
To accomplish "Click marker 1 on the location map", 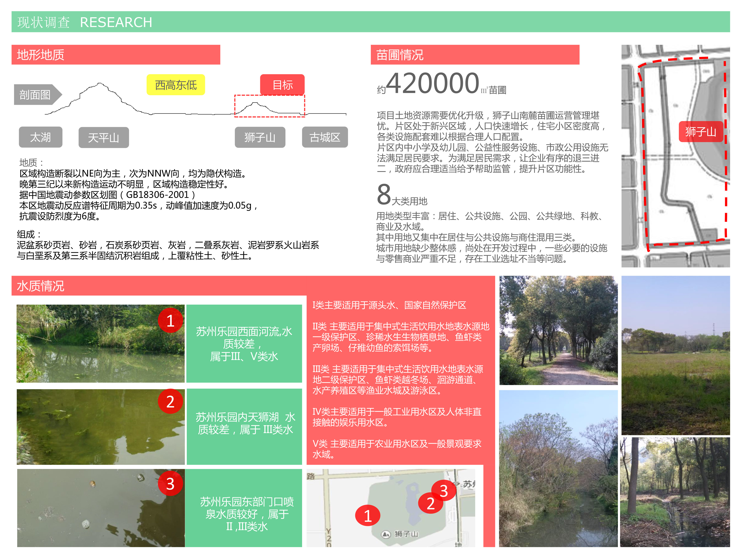I will coord(368,516).
